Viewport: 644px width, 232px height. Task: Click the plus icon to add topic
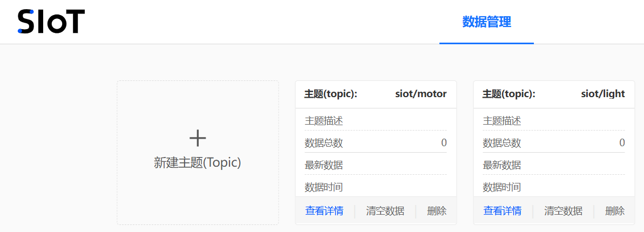click(198, 138)
